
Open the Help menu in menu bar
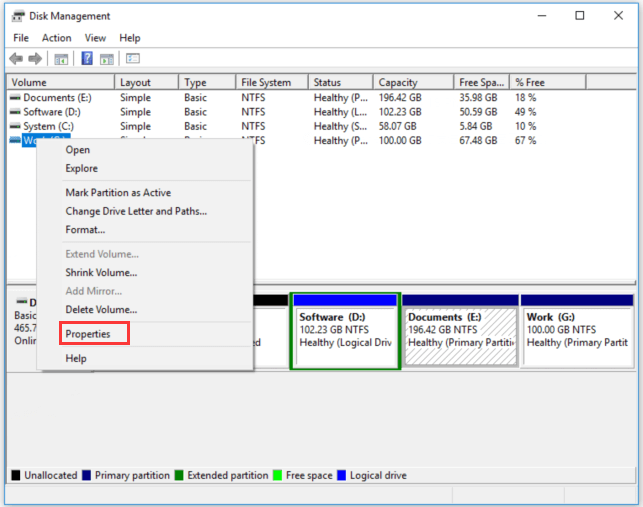(130, 38)
